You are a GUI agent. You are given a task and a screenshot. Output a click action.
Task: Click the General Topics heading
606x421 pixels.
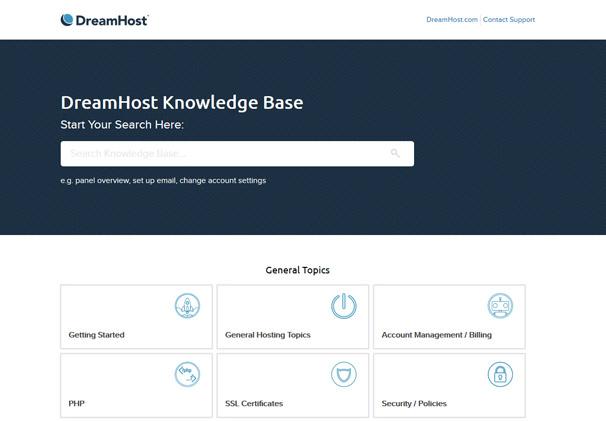298,270
